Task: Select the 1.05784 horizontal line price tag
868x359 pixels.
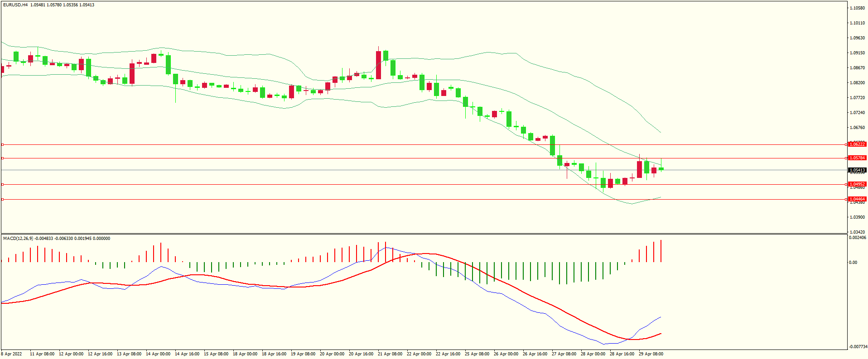Action: pyautogui.click(x=857, y=158)
